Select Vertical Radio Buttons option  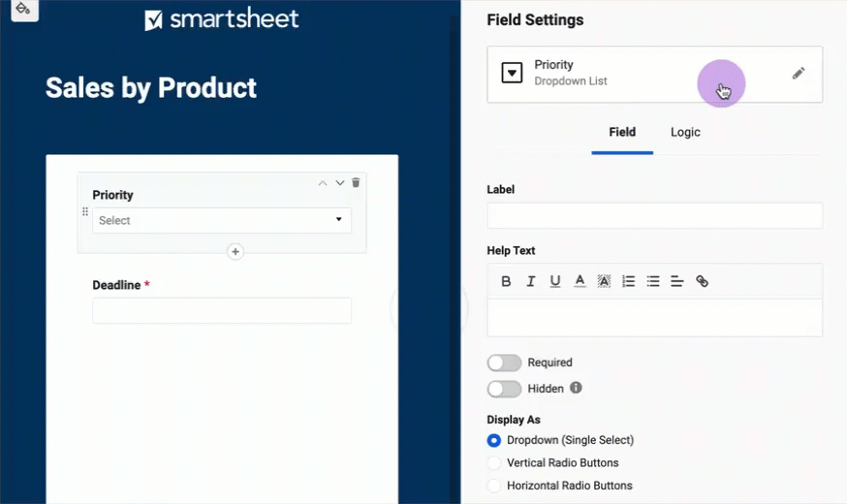pyautogui.click(x=493, y=463)
